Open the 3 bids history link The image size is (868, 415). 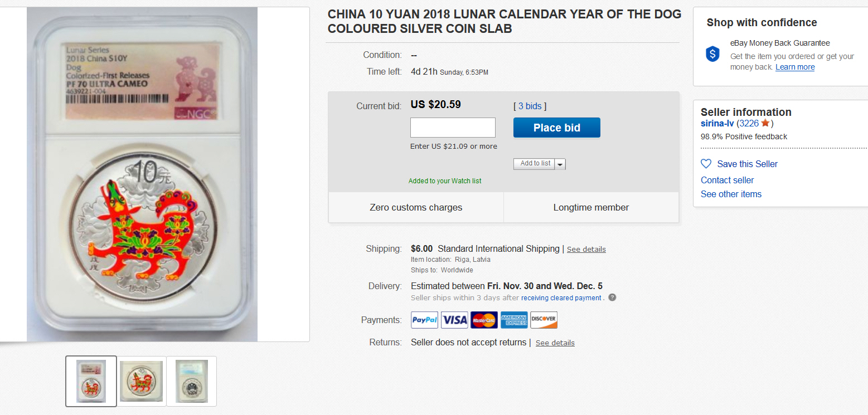[x=530, y=106]
